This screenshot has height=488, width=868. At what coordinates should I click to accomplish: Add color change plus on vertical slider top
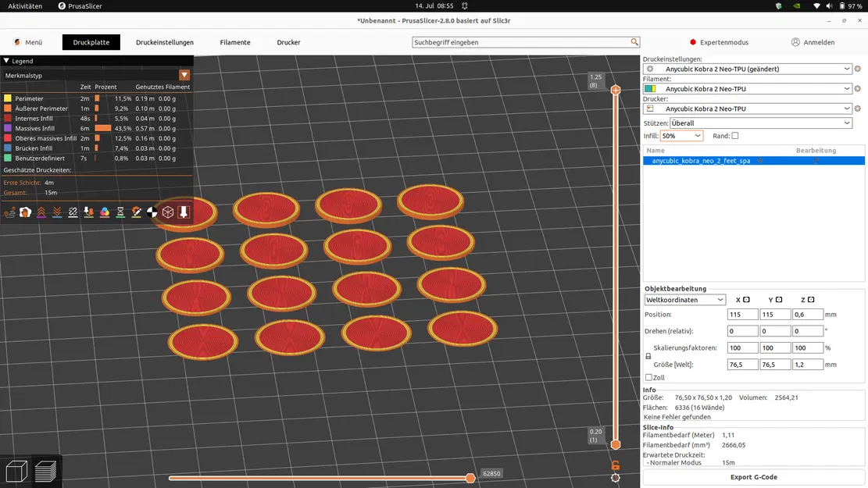click(x=615, y=90)
